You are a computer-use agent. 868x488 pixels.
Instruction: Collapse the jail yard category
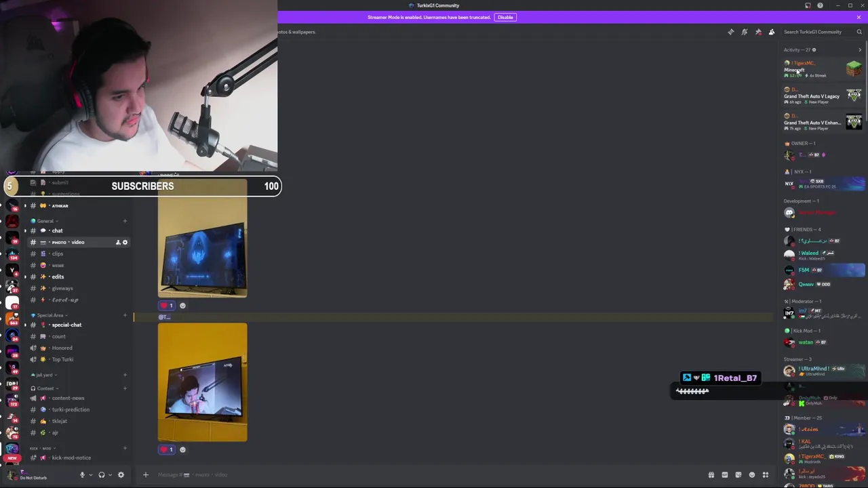click(44, 375)
